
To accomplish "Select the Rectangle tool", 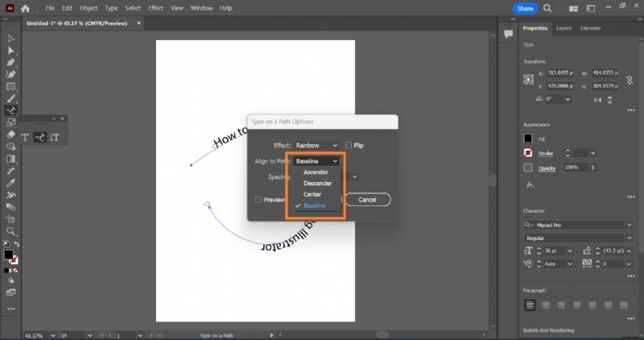I will tap(10, 86).
